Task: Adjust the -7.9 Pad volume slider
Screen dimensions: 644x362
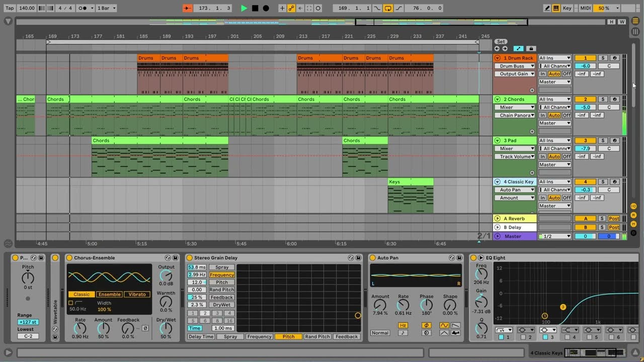Action: coord(585,148)
